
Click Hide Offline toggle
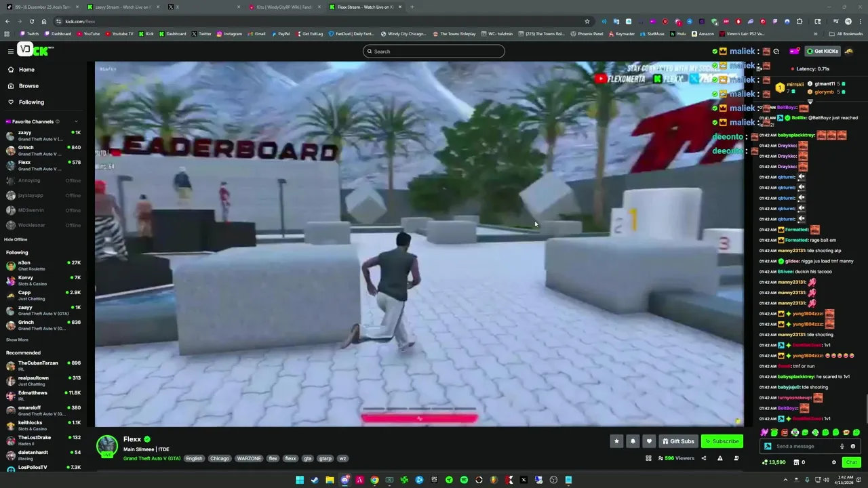tap(16, 239)
